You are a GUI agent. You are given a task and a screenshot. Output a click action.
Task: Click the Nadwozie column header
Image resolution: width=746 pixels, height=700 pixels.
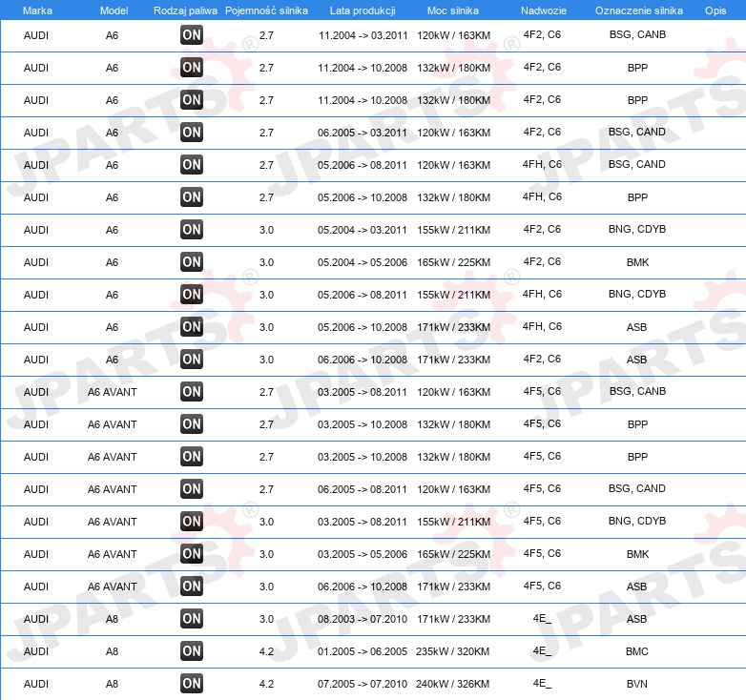point(544,10)
